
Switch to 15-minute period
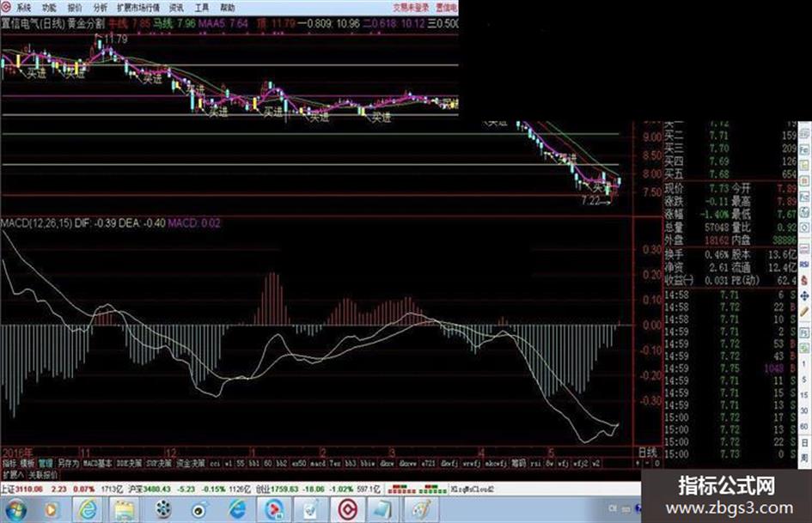point(805,396)
